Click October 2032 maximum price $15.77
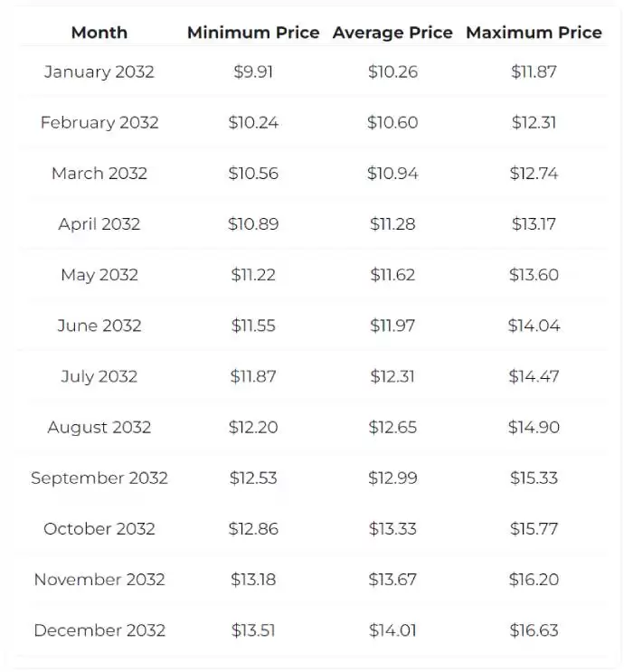The image size is (633, 672). [534, 528]
